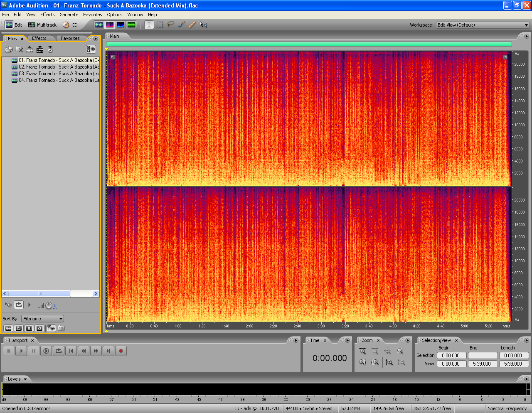Toggle Loop Play in Files panel
This screenshot has height=413, width=532.
(x=19, y=305)
